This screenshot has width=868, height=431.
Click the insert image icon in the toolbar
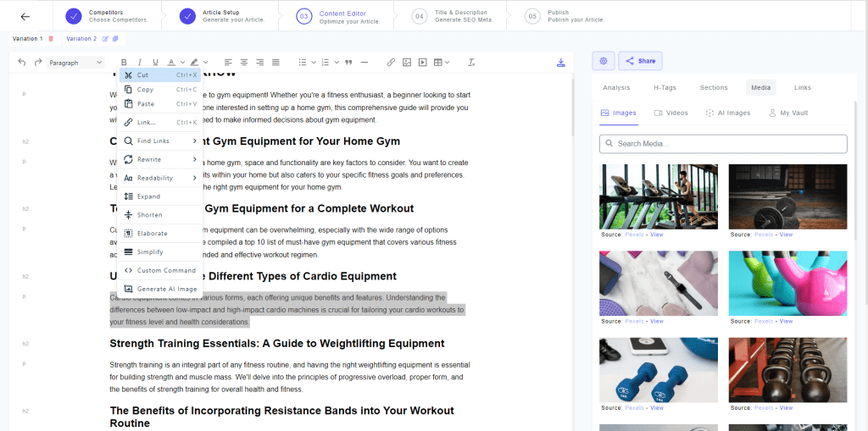coord(407,63)
